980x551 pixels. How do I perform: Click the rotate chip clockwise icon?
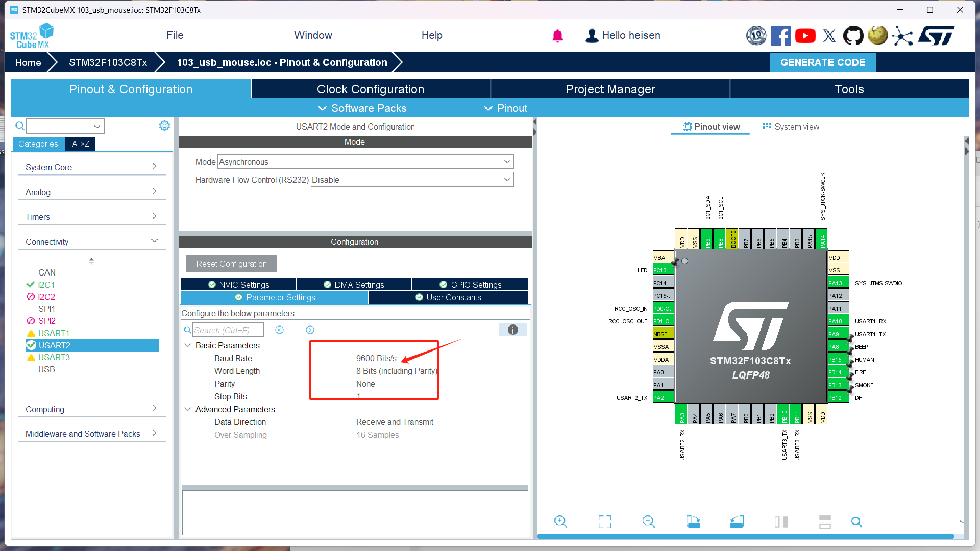pos(693,521)
